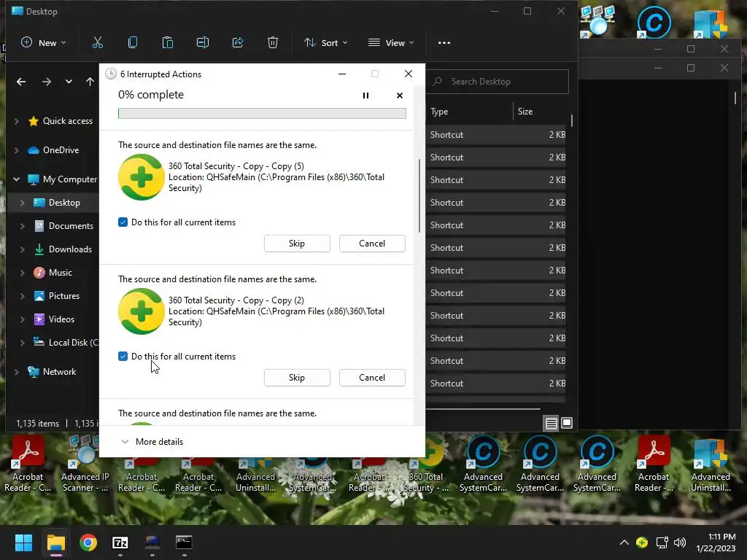Open Command Prompt taskbar icon
This screenshot has width=747, height=560.
(184, 542)
